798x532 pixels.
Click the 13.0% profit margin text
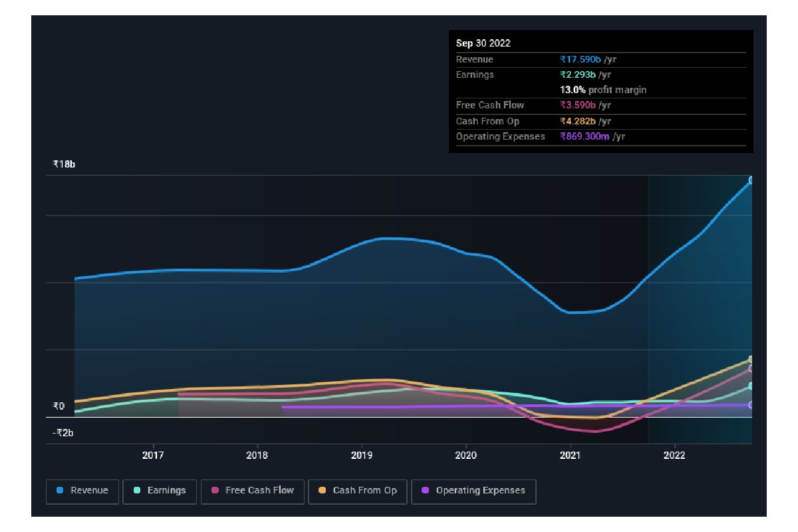[603, 90]
